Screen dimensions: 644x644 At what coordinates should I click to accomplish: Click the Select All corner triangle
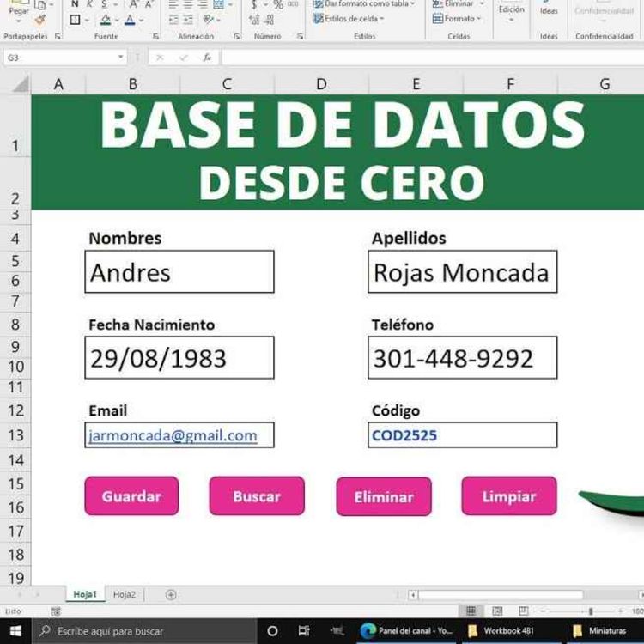tap(21, 84)
